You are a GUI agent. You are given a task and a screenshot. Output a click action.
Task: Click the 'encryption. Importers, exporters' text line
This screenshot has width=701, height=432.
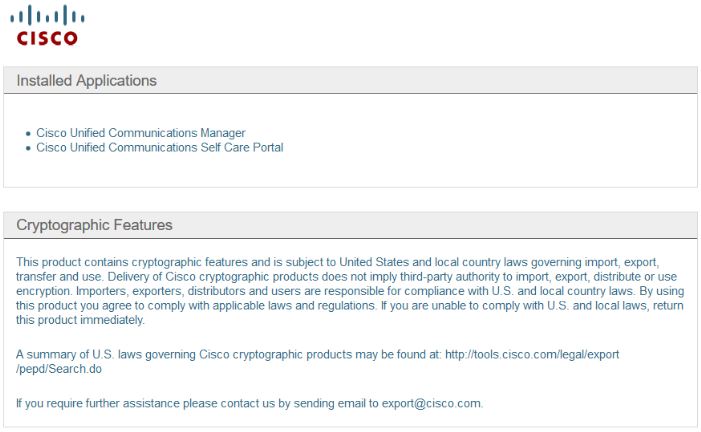(350, 291)
